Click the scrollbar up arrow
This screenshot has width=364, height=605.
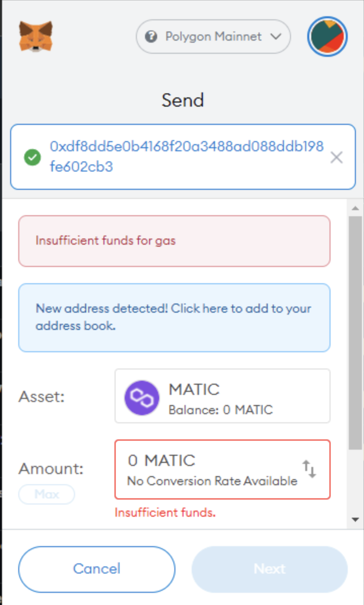click(x=355, y=208)
